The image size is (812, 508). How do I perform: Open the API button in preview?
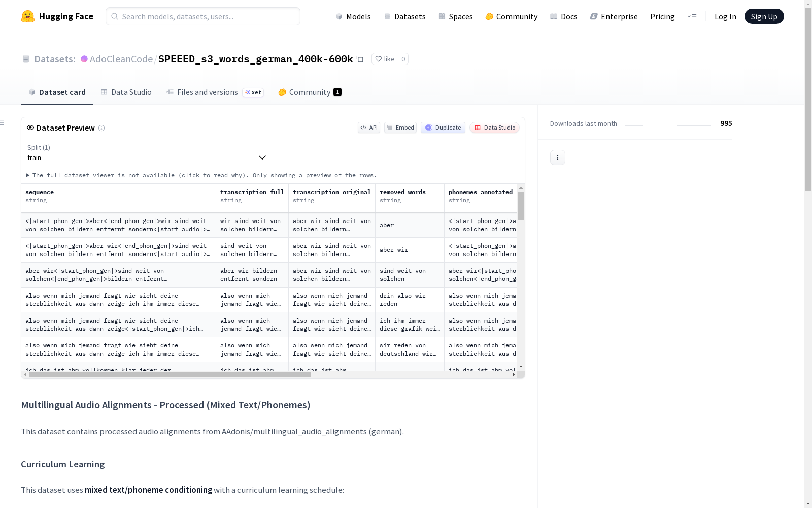click(x=369, y=128)
